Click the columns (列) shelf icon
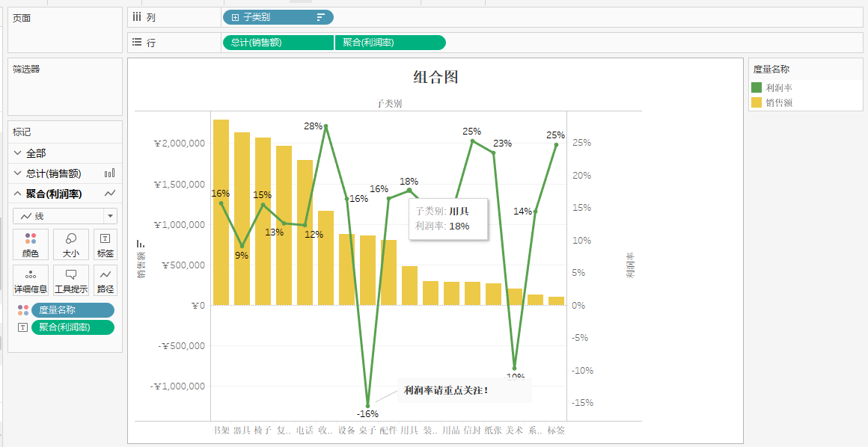 [137, 17]
